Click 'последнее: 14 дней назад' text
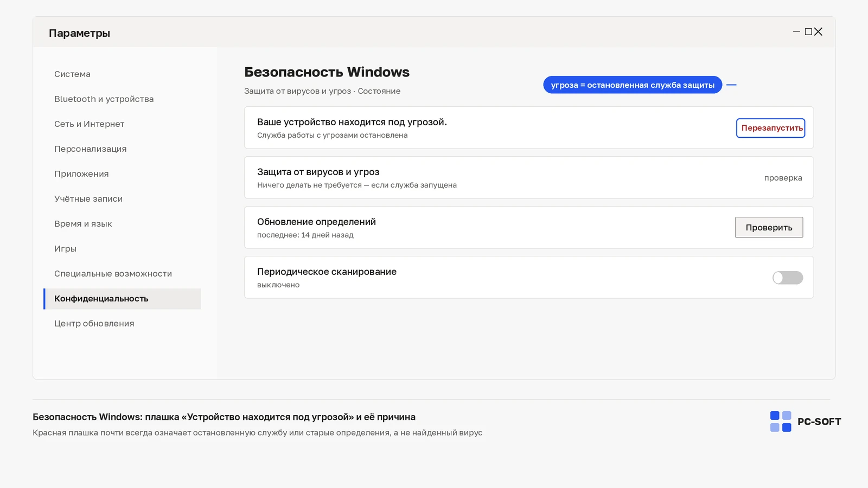 pyautogui.click(x=305, y=235)
